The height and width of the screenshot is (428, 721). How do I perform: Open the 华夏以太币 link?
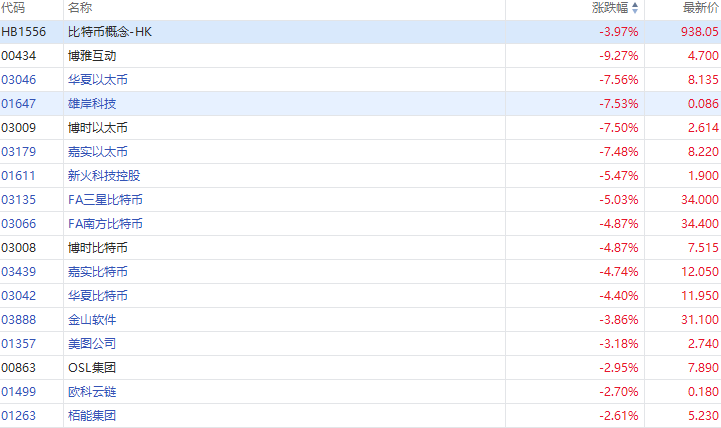98,80
